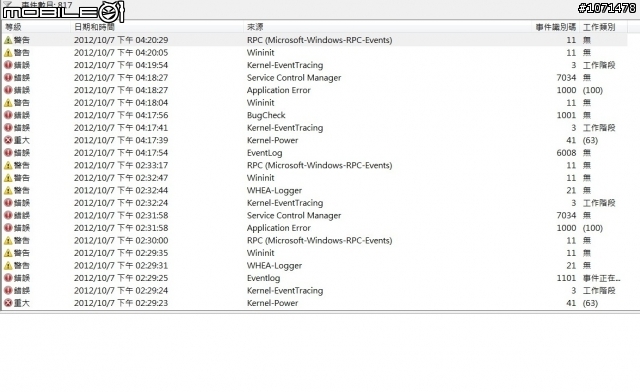
Task: Select the BugCheck source text
Action: coord(266,115)
